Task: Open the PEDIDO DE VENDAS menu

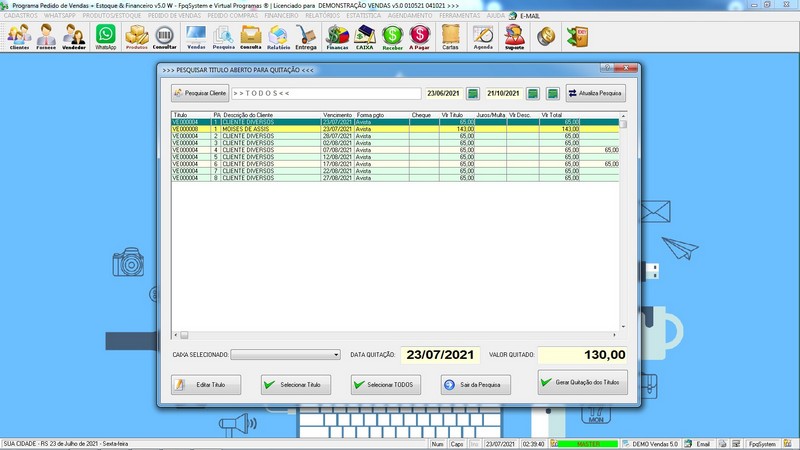Action: (174, 16)
